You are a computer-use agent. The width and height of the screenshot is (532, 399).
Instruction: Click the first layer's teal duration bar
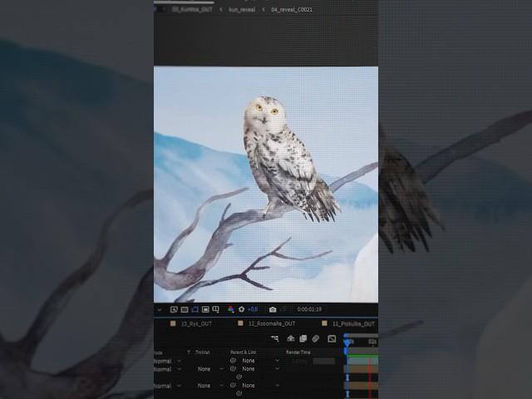362,361
